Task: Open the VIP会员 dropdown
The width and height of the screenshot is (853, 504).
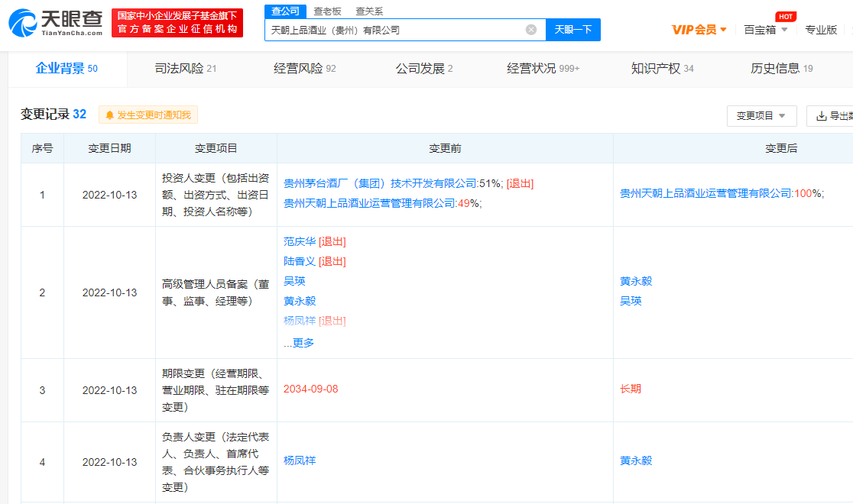Action: (699, 30)
